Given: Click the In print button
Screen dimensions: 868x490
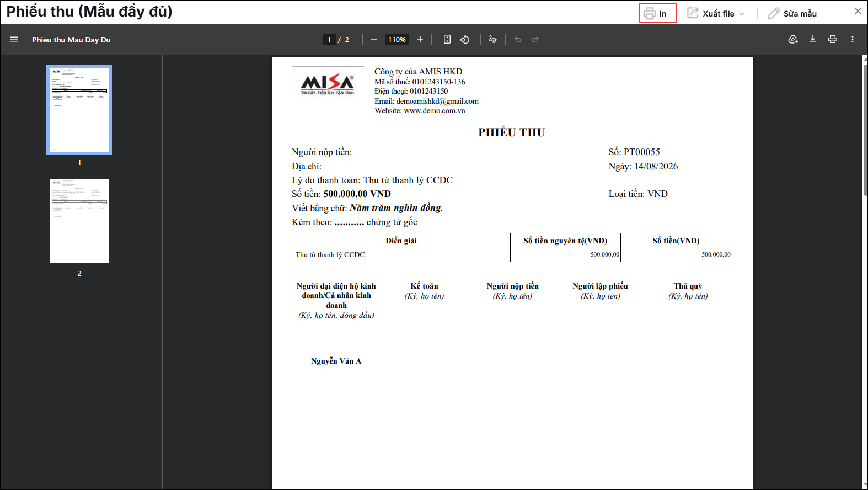Looking at the screenshot, I should (x=657, y=13).
